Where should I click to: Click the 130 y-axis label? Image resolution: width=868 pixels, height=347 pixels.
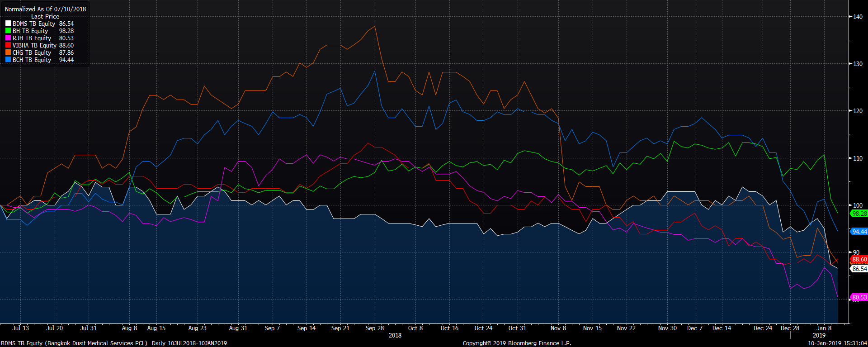click(x=858, y=64)
